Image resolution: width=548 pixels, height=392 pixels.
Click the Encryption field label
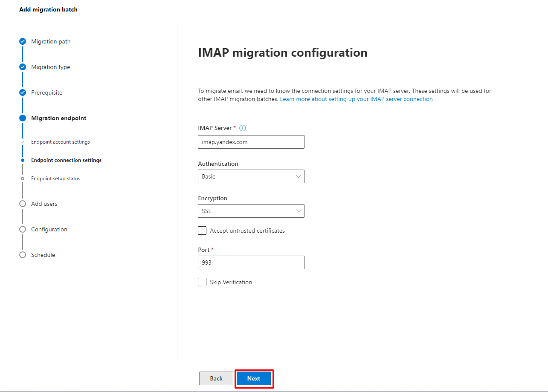coord(212,198)
